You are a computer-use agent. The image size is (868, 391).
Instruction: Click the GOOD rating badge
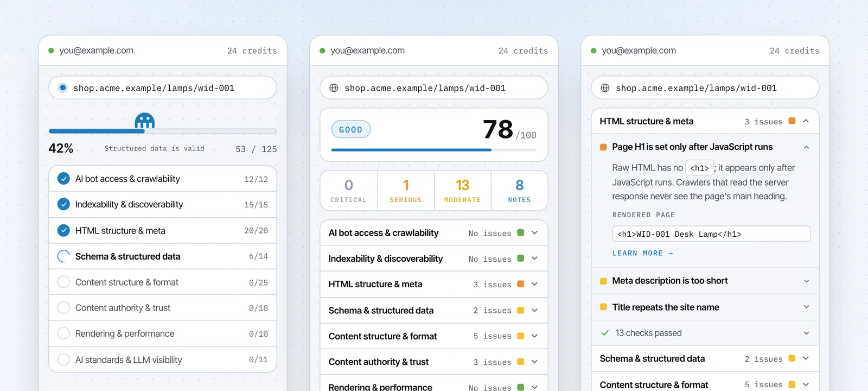click(351, 129)
